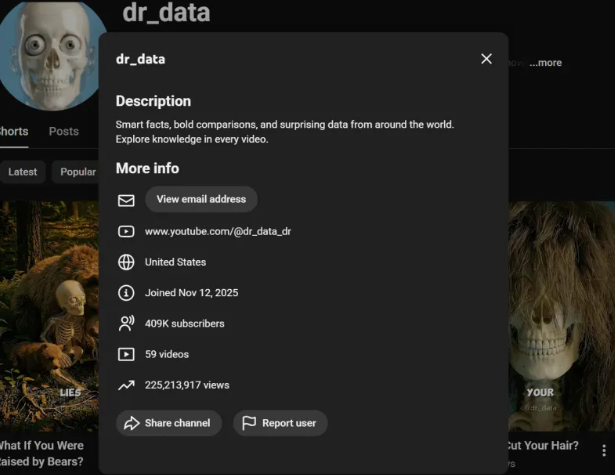Click the YouTube play icon beside channel URL
The width and height of the screenshot is (615, 475).
[x=126, y=231]
